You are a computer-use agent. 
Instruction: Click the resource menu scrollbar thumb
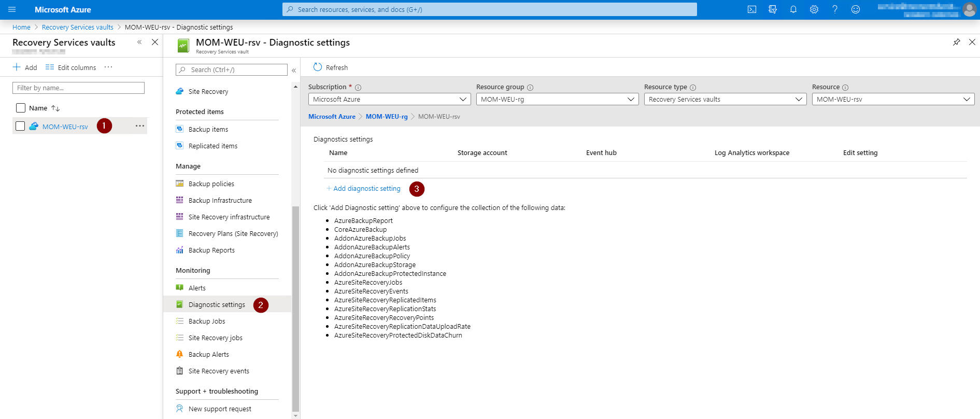296,309
